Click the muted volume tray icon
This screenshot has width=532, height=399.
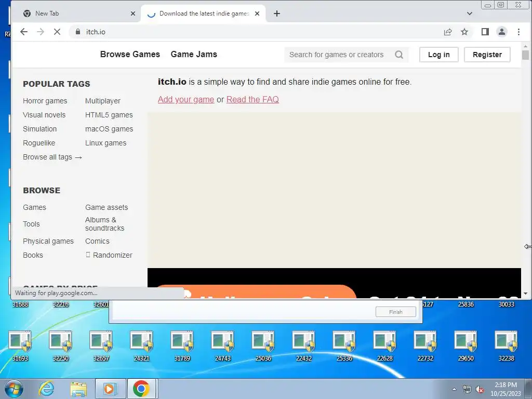480,390
